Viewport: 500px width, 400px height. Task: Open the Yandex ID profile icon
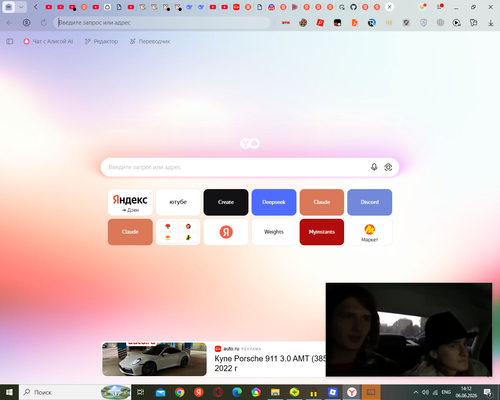[x=26, y=23]
